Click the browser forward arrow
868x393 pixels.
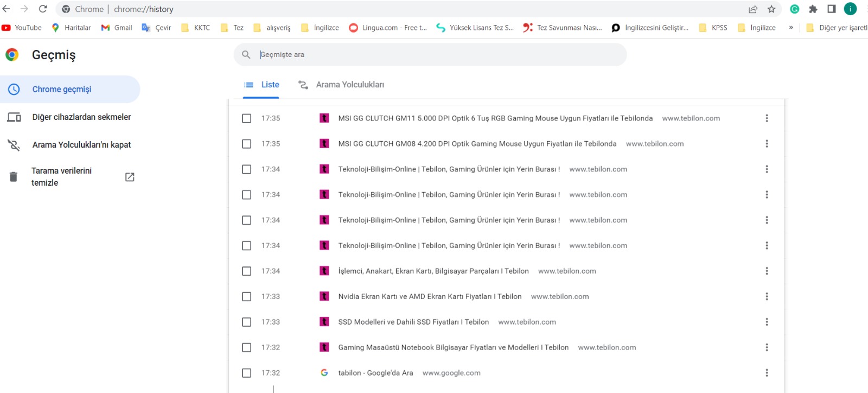(24, 9)
